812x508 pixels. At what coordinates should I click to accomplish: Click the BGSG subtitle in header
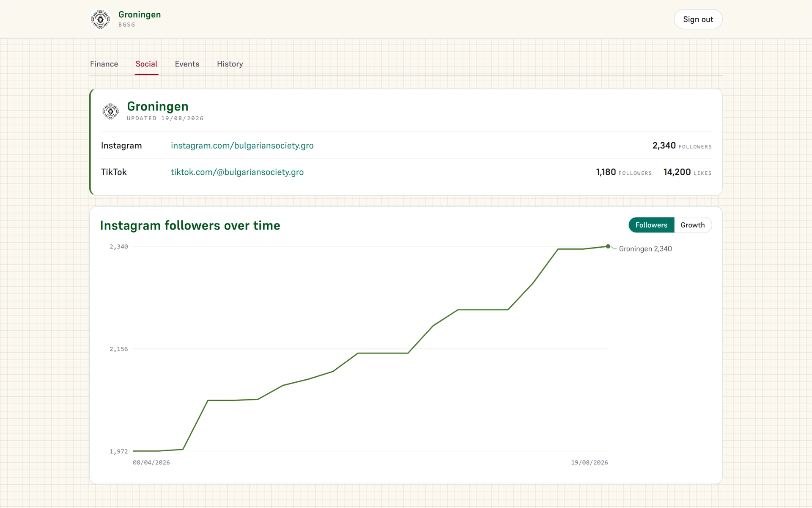tap(127, 25)
